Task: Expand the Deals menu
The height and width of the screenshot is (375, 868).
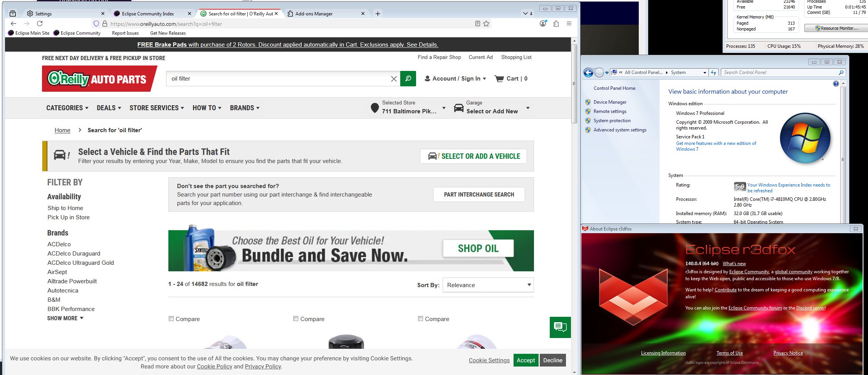Action: coord(109,108)
